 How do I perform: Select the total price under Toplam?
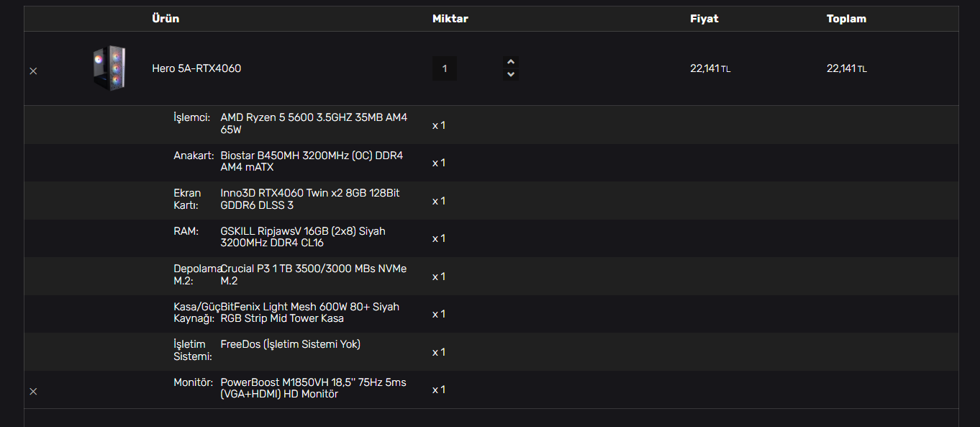846,68
